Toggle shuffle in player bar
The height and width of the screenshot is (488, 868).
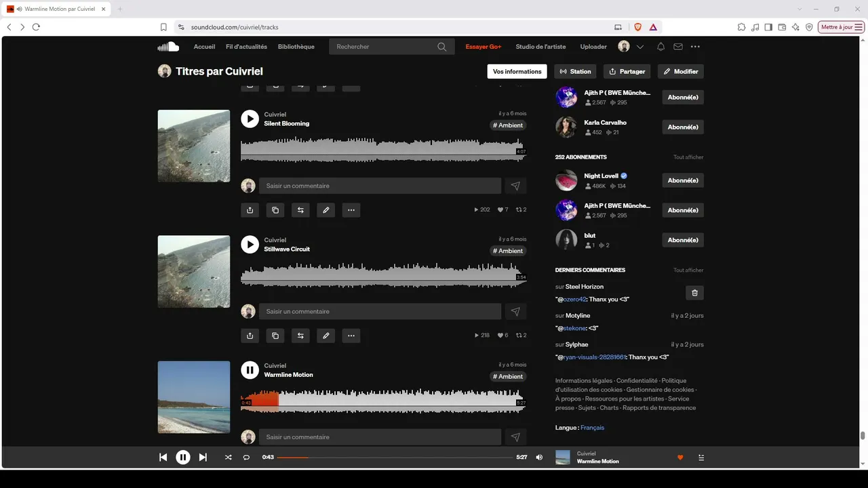[228, 457]
